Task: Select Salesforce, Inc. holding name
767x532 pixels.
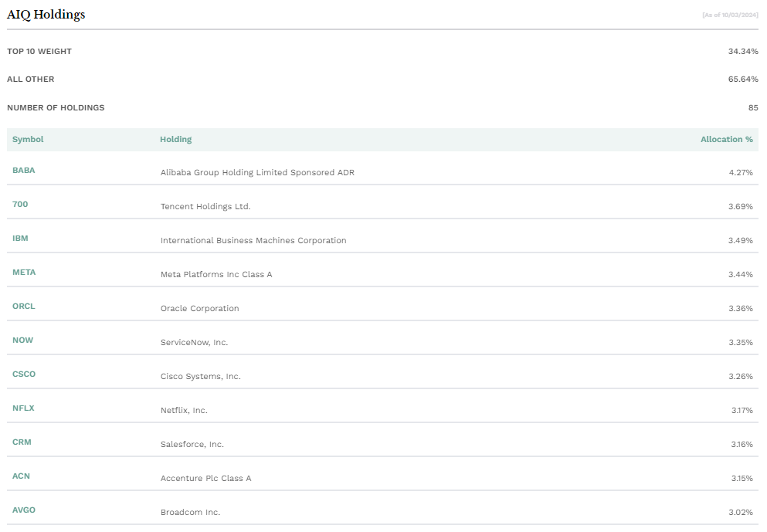Action: click(192, 445)
